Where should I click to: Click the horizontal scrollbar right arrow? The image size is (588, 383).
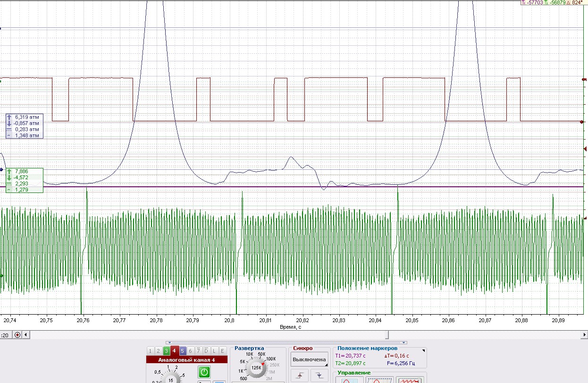[x=585, y=335]
